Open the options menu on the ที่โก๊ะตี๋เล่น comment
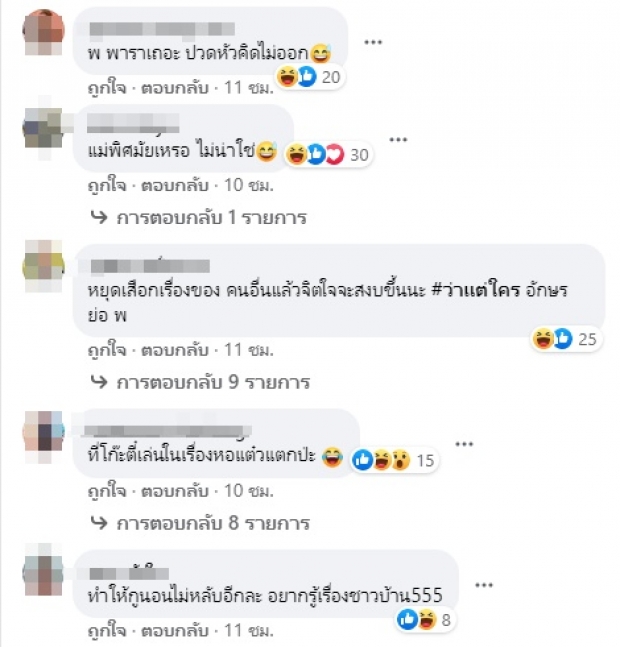Image resolution: width=620 pixels, height=647 pixels. pos(464,444)
